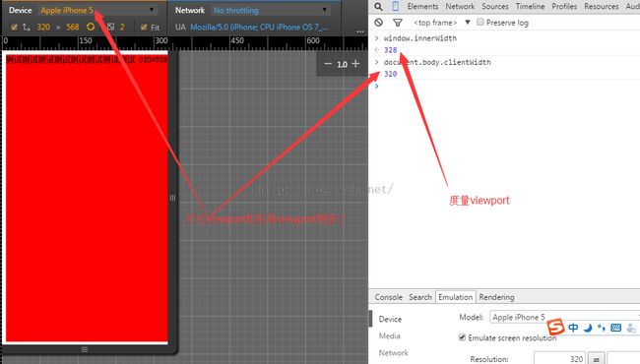
Task: Click swap button beside Resolution field
Action: [x=597, y=359]
